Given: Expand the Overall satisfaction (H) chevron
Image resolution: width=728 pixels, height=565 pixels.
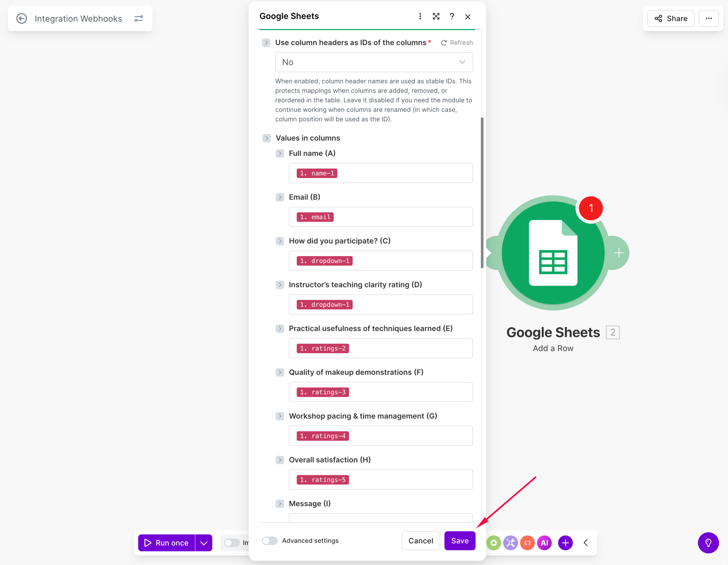Looking at the screenshot, I should (280, 460).
